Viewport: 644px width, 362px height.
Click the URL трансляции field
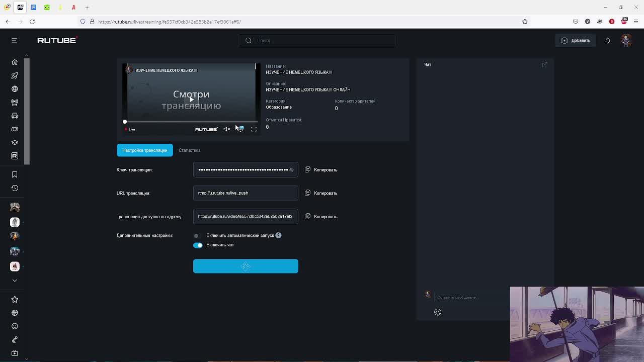point(246,193)
